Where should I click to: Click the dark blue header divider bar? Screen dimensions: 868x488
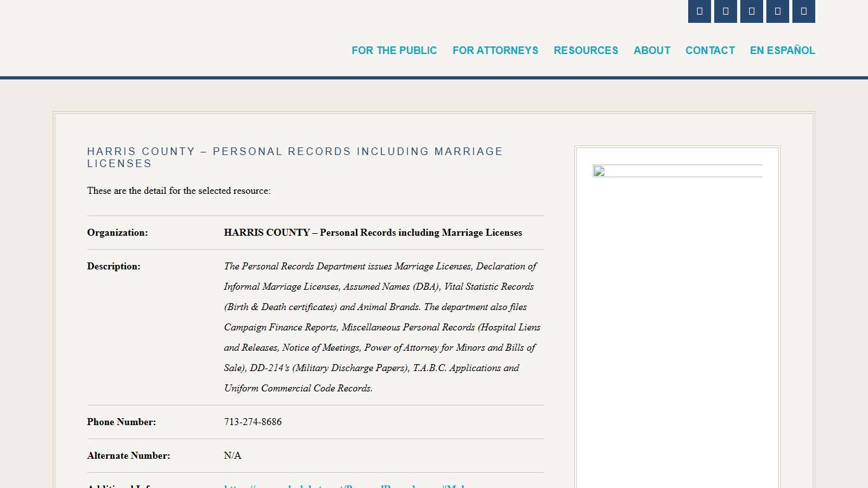pyautogui.click(x=434, y=79)
